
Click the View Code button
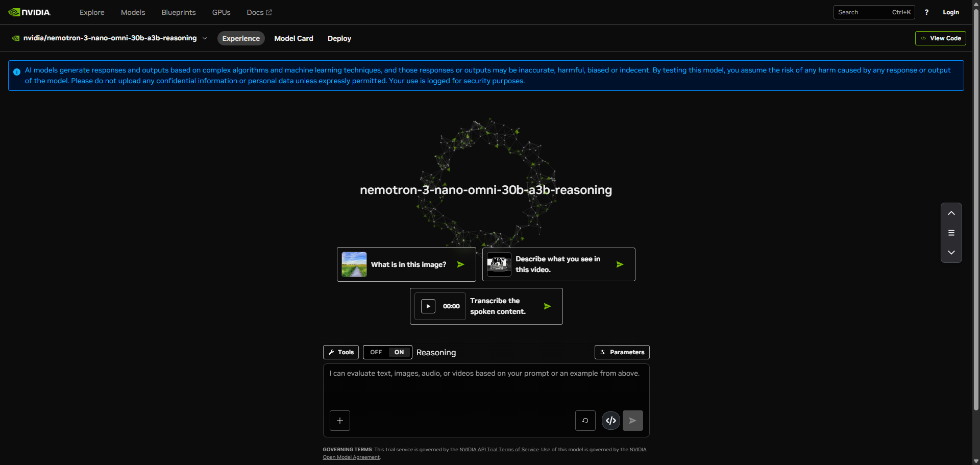(x=940, y=38)
